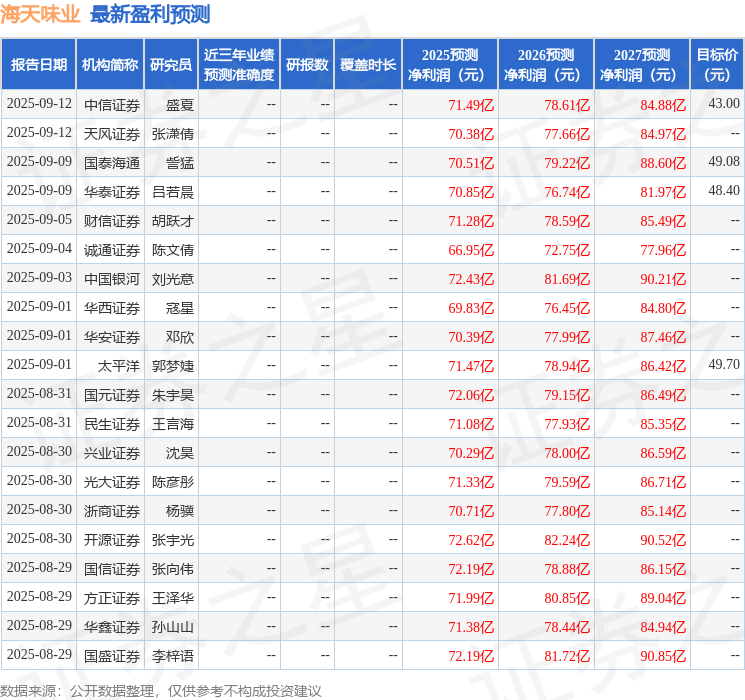Screen dimensions: 745x700
Task: Click the 数据来源 disclaimer footer text
Action: tap(161, 691)
